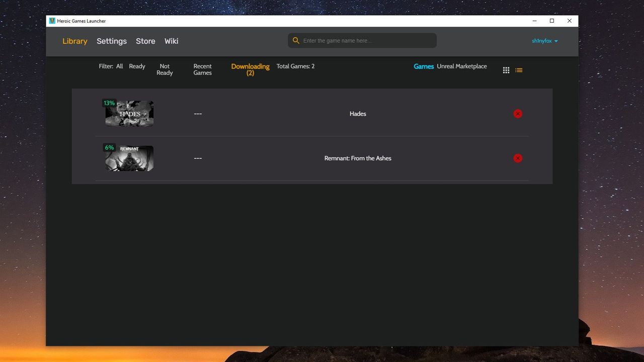This screenshot has width=644, height=362.
Task: Go to the Store page
Action: (145, 41)
